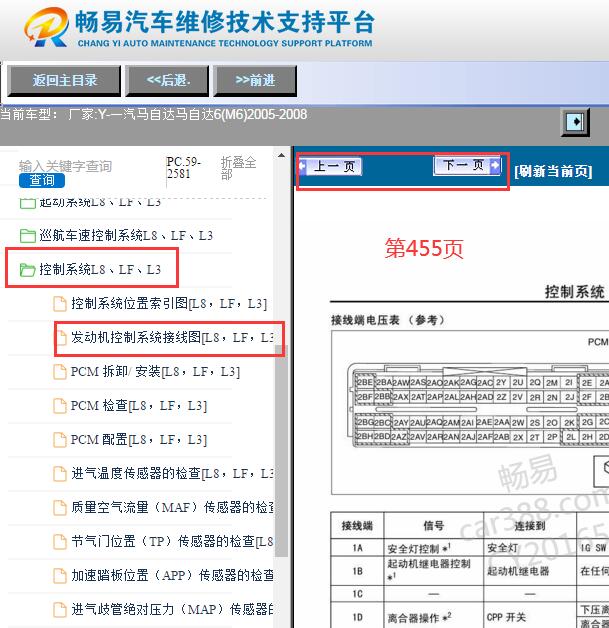
Task: Click the 起动机继电器控制 signal cell
Action: (x=434, y=571)
